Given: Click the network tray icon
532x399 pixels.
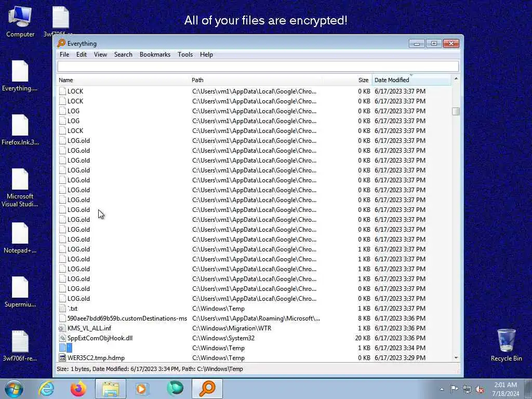Looking at the screenshot, I should pos(467,389).
